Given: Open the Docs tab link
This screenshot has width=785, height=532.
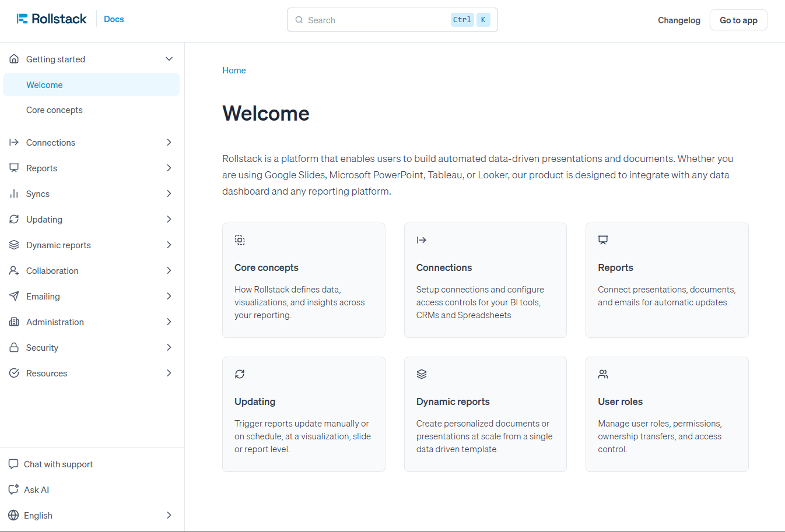Looking at the screenshot, I should (114, 19).
